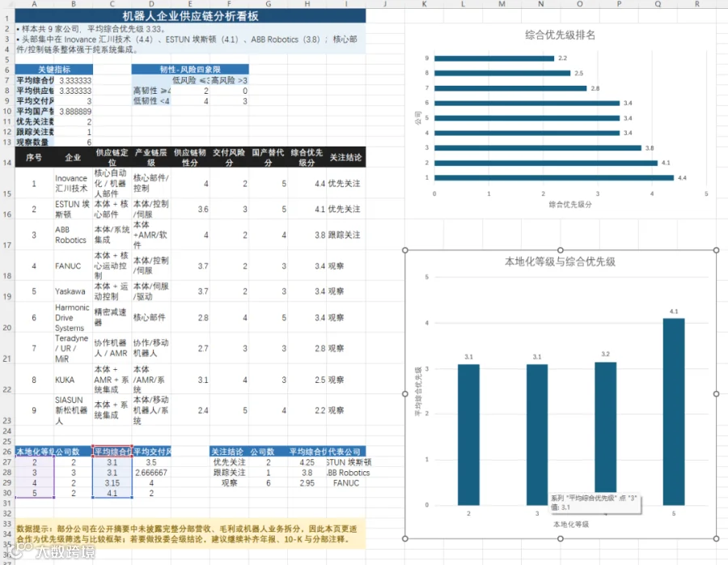
Task: Select column header B
Action: (x=74, y=4)
